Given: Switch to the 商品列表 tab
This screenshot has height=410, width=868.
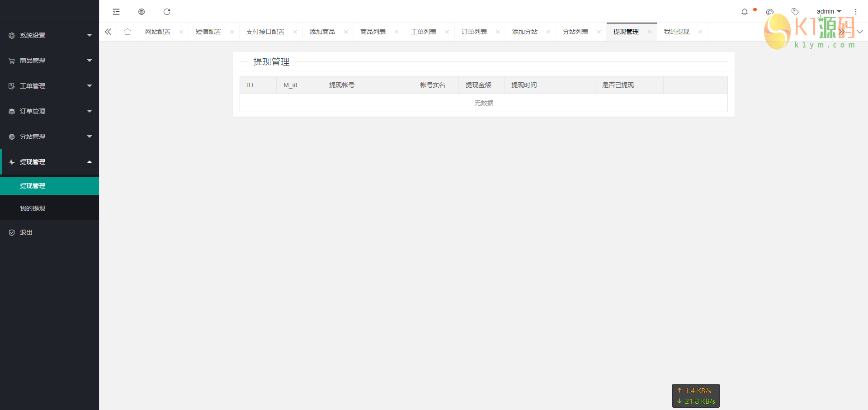Looking at the screenshot, I should (x=373, y=32).
